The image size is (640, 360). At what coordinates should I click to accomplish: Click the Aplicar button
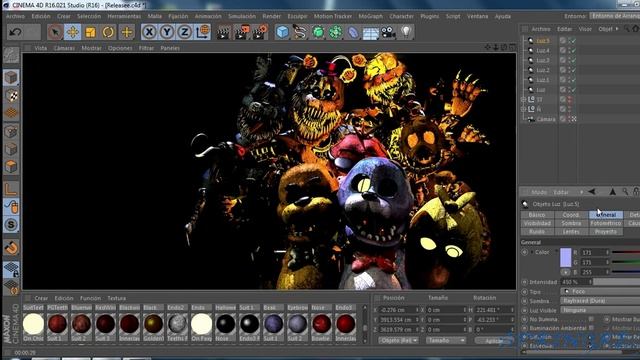(494, 340)
